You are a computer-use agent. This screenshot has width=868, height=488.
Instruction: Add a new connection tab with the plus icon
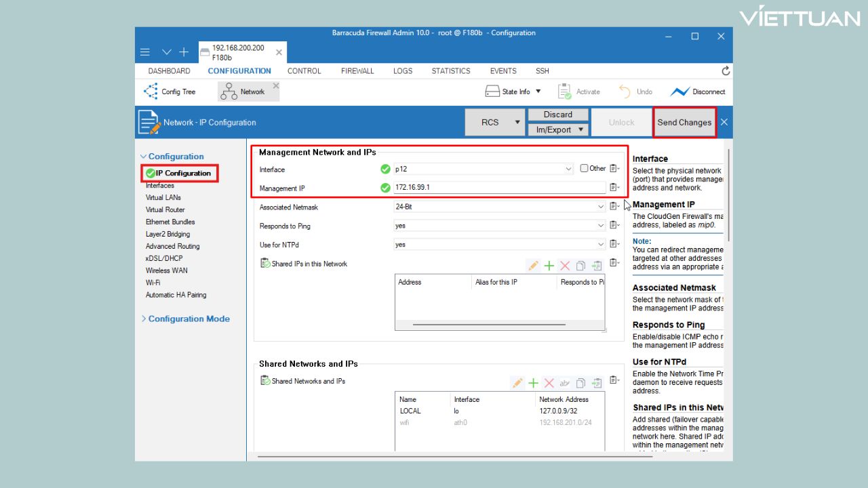[x=184, y=52]
